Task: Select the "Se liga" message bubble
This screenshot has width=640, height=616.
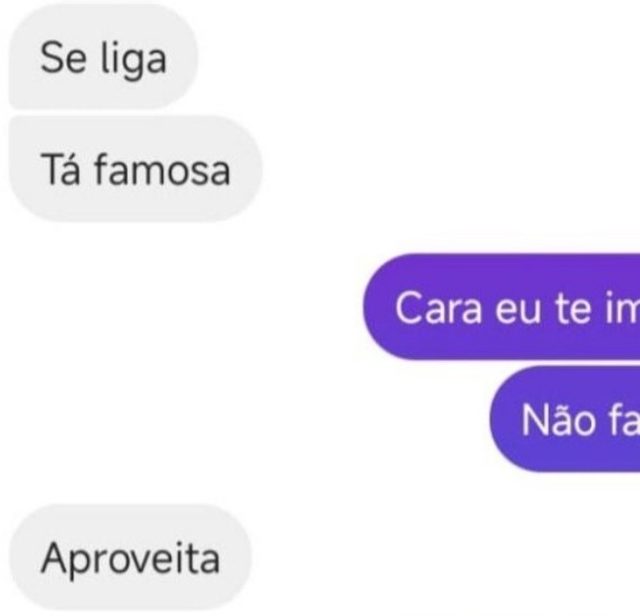Action: pyautogui.click(x=104, y=56)
